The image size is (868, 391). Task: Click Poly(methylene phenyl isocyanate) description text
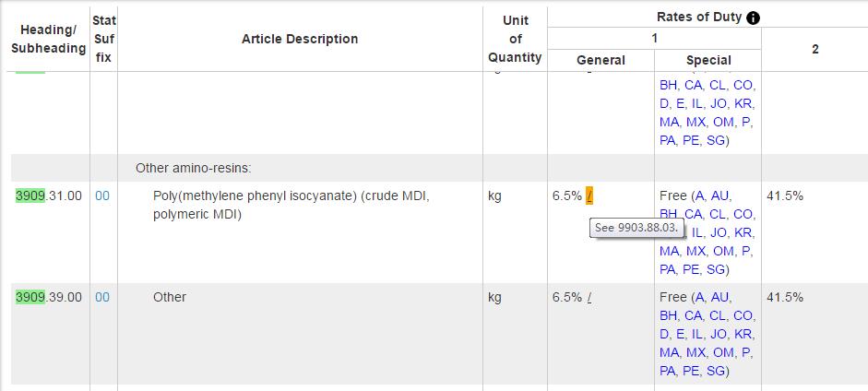[291, 195]
